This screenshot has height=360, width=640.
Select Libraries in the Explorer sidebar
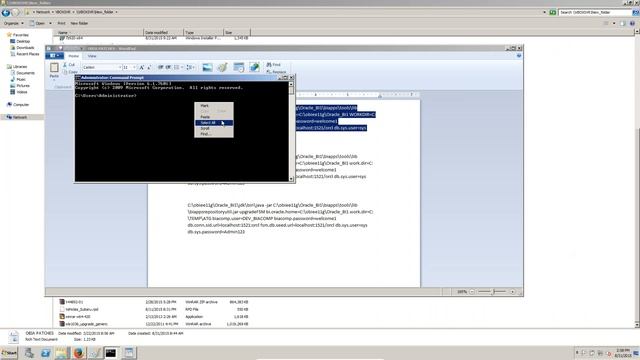click(x=17, y=67)
